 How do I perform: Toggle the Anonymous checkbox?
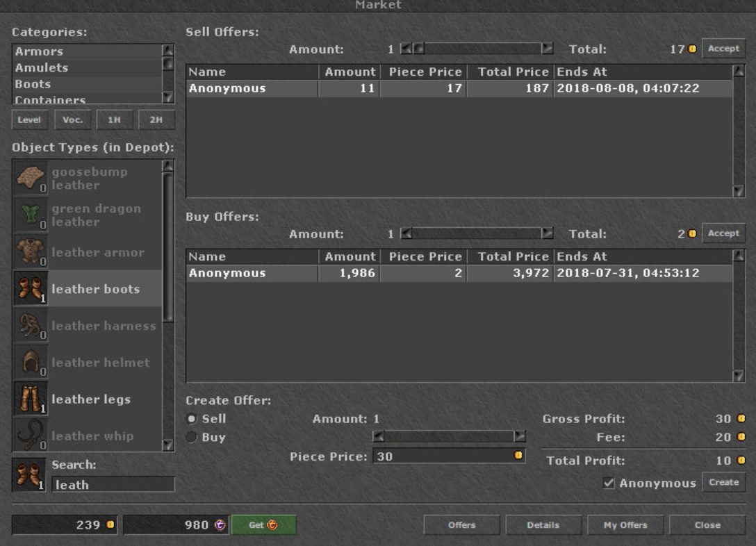point(609,482)
